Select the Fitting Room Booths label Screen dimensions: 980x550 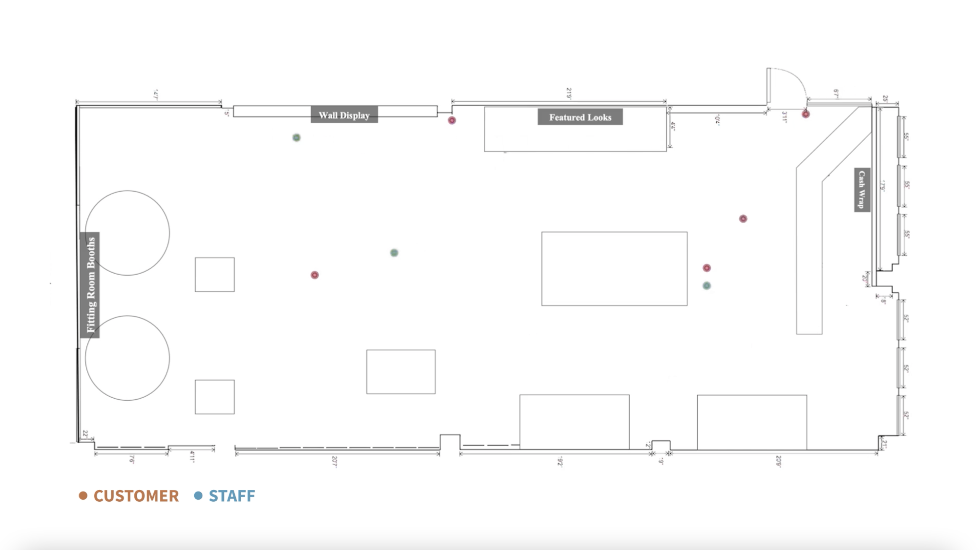pyautogui.click(x=87, y=283)
